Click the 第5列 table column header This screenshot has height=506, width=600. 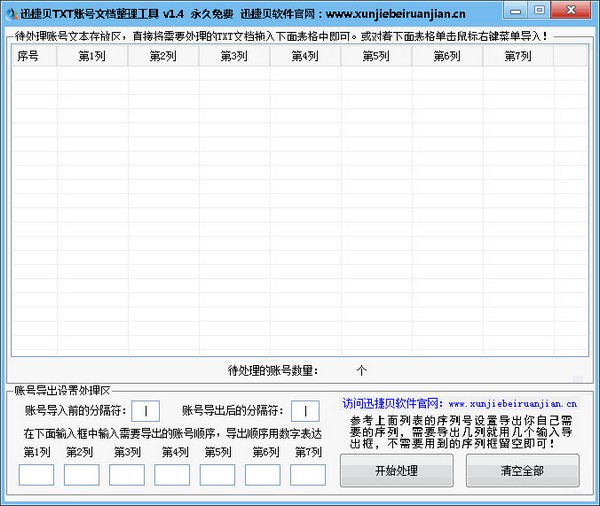tap(376, 56)
